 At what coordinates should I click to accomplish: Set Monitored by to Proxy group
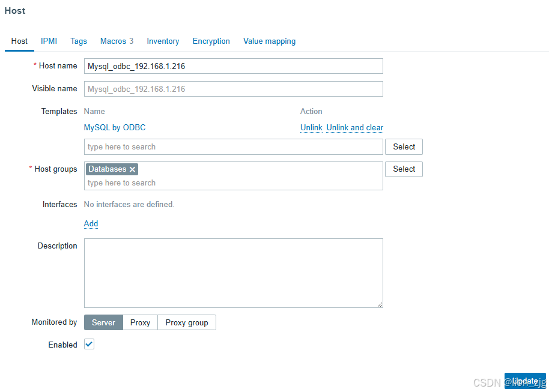(x=187, y=322)
